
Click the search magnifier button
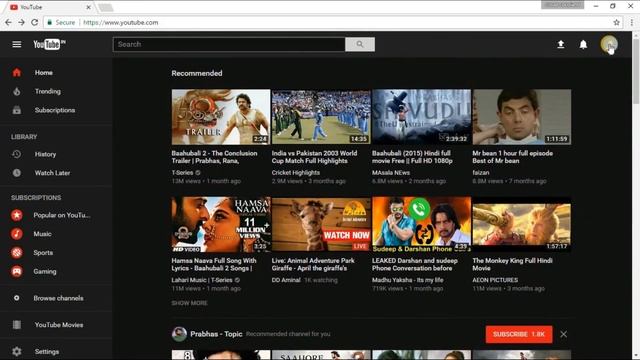click(x=360, y=44)
